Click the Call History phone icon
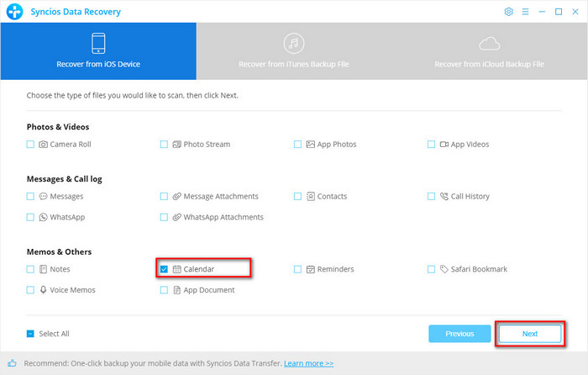588x375 pixels. tap(444, 196)
